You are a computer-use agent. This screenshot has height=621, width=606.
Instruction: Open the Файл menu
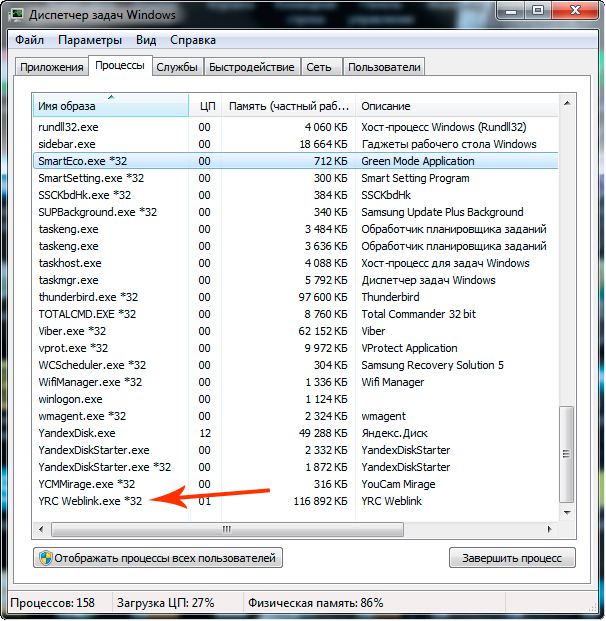coord(29,40)
